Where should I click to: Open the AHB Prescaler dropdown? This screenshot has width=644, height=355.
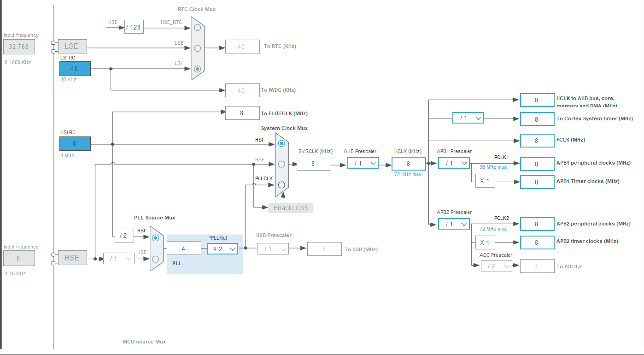363,163
